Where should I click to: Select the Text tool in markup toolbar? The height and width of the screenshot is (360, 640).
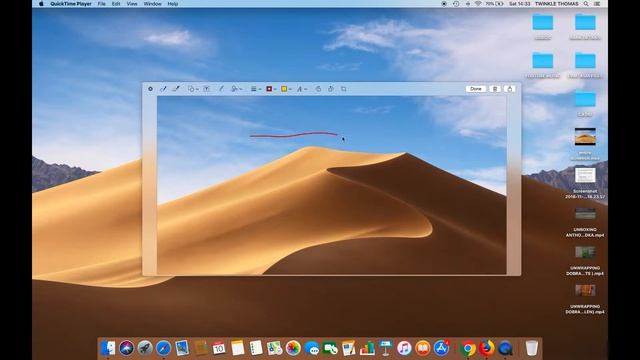tap(207, 89)
